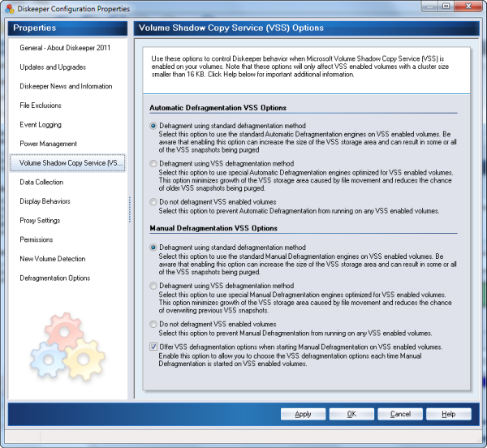
Task: Choose manual Do not defragment VSS volumes
Action: [153, 324]
